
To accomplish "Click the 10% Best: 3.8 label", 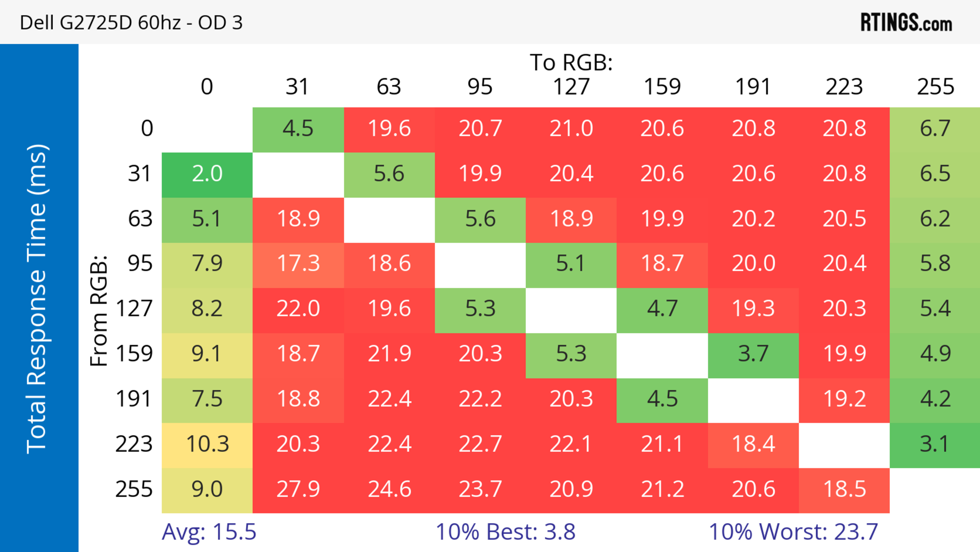I will [x=505, y=532].
